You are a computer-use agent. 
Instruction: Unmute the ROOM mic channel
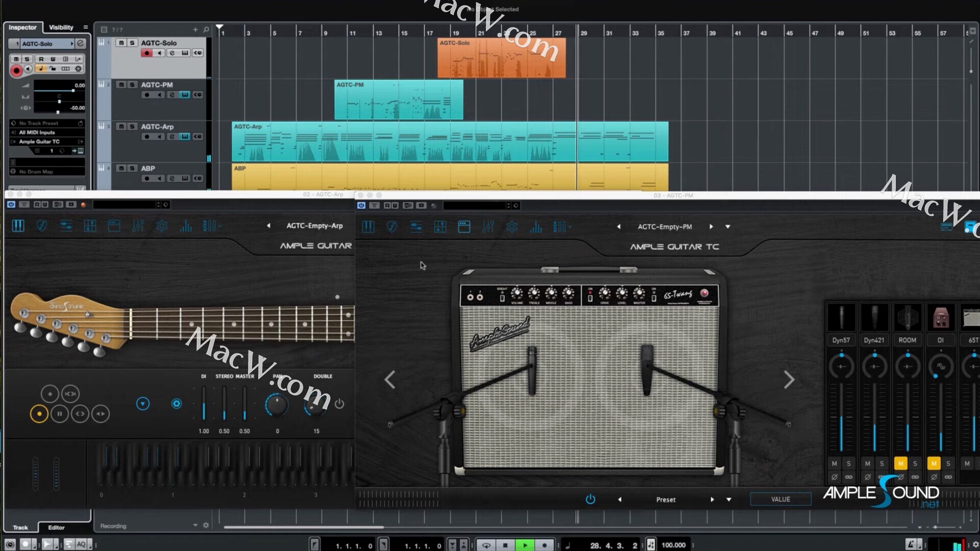pos(900,463)
